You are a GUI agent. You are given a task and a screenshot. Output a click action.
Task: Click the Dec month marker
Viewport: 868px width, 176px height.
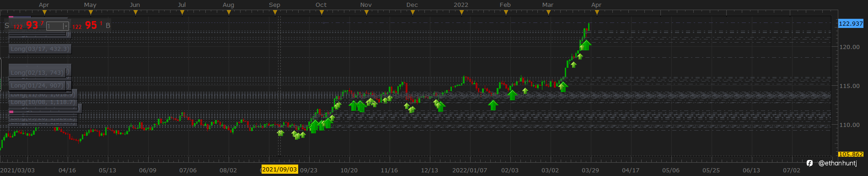tap(412, 5)
